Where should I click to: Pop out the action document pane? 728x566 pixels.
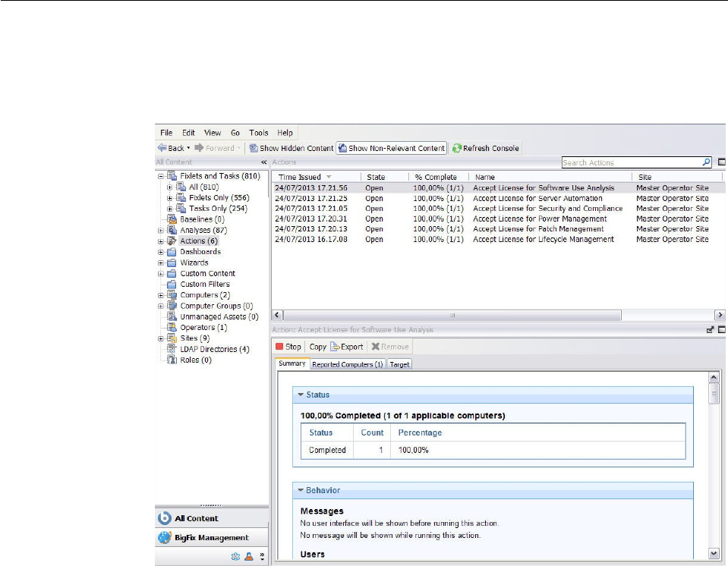coord(711,330)
